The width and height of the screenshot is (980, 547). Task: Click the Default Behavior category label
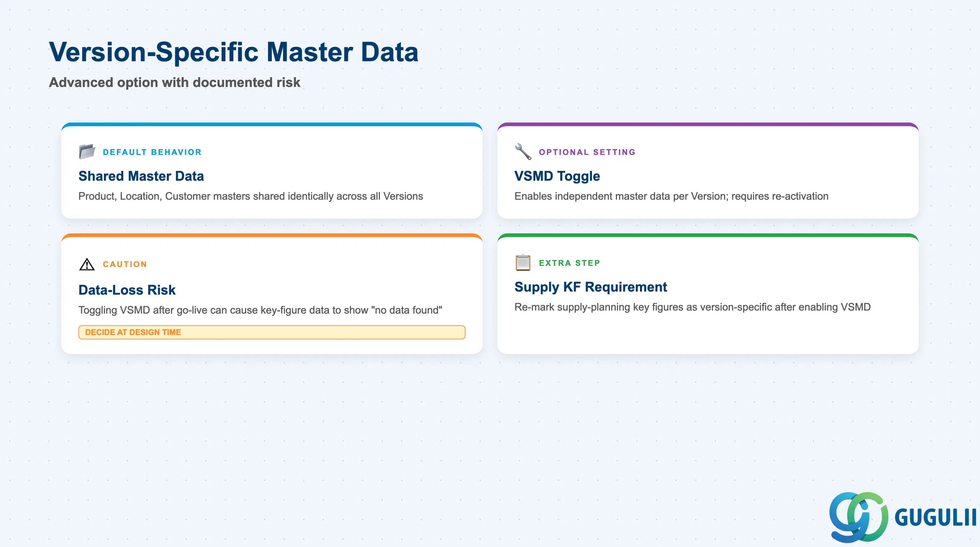152,152
